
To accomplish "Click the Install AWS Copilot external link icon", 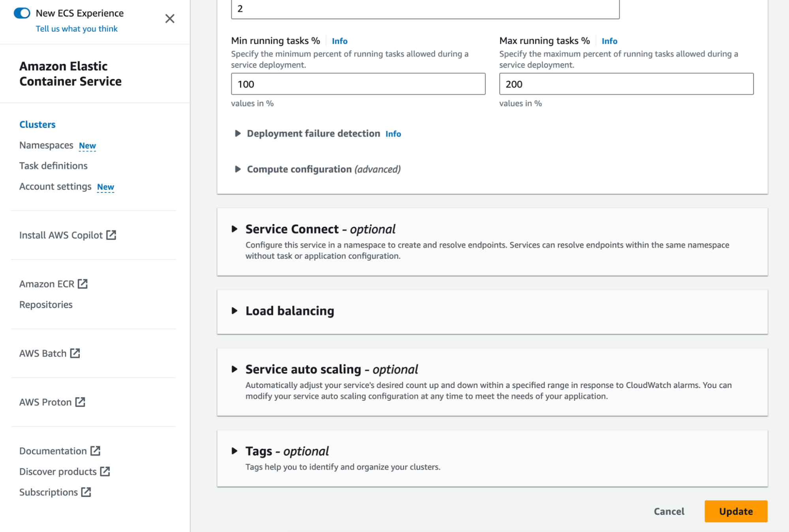I will [111, 235].
